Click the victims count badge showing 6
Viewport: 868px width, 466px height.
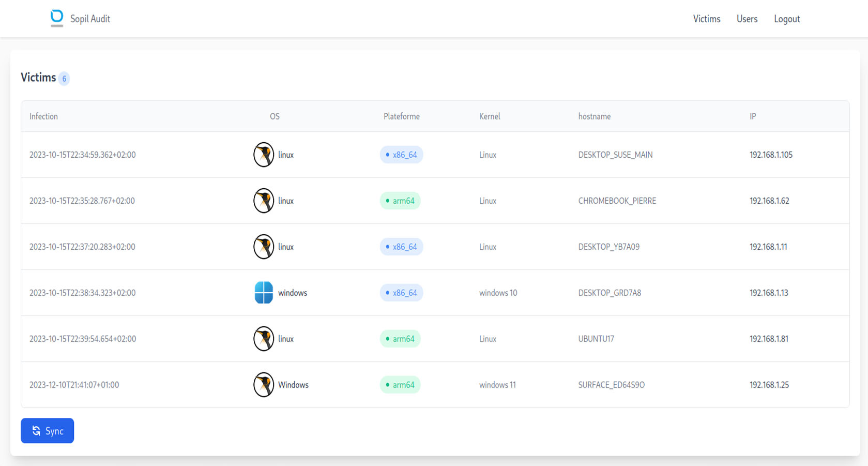pos(64,79)
